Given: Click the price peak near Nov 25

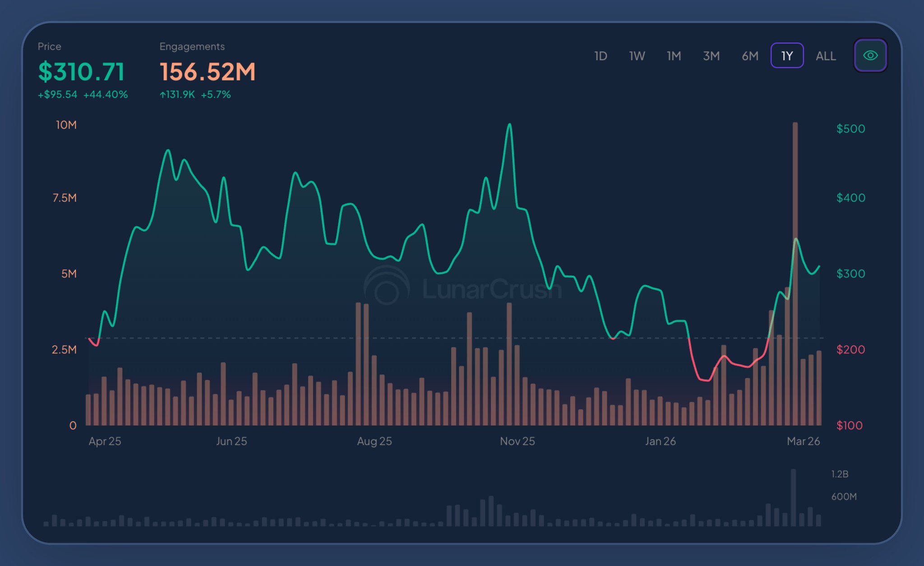Looking at the screenshot, I should pos(509,125).
